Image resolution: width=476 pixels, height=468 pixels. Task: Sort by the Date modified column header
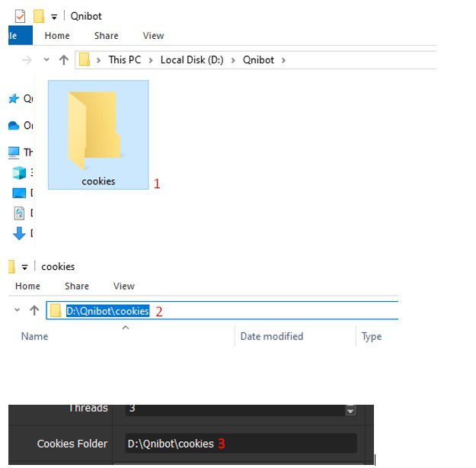coord(271,336)
